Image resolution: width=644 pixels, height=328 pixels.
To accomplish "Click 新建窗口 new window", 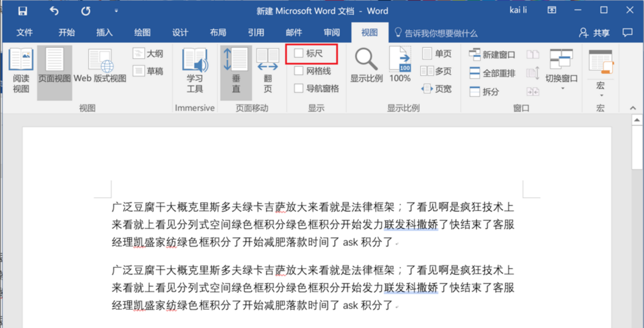I will point(492,54).
